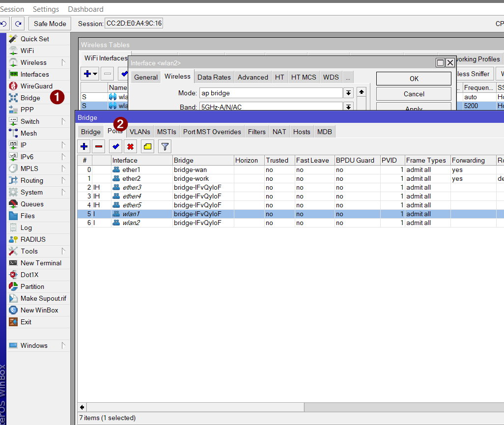Screen dimensions: 504x425
Task: Open the Band dropdown showing 5GHz-A/N/AC
Action: tap(348, 107)
